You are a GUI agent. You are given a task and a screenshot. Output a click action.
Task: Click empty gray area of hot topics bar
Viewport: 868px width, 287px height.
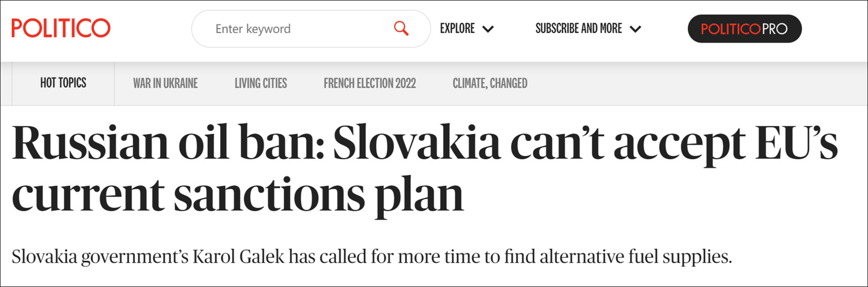(694, 84)
